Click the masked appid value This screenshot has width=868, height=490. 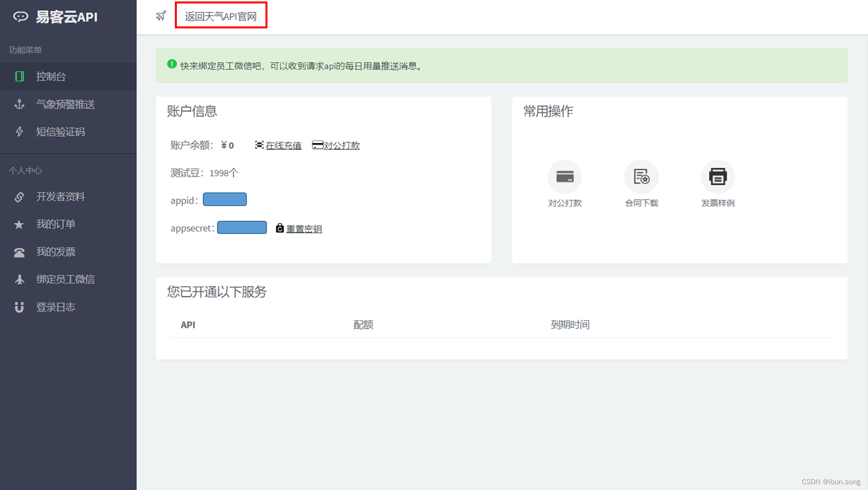[x=225, y=199]
